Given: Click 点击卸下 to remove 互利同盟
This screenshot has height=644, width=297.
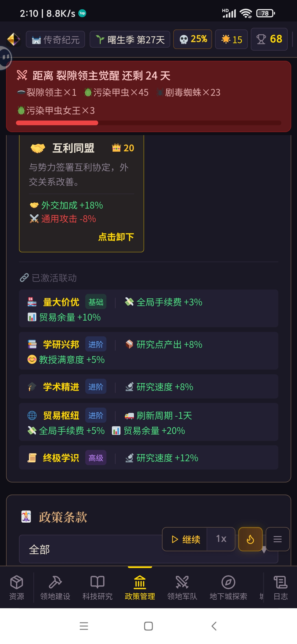Looking at the screenshot, I should point(116,237).
